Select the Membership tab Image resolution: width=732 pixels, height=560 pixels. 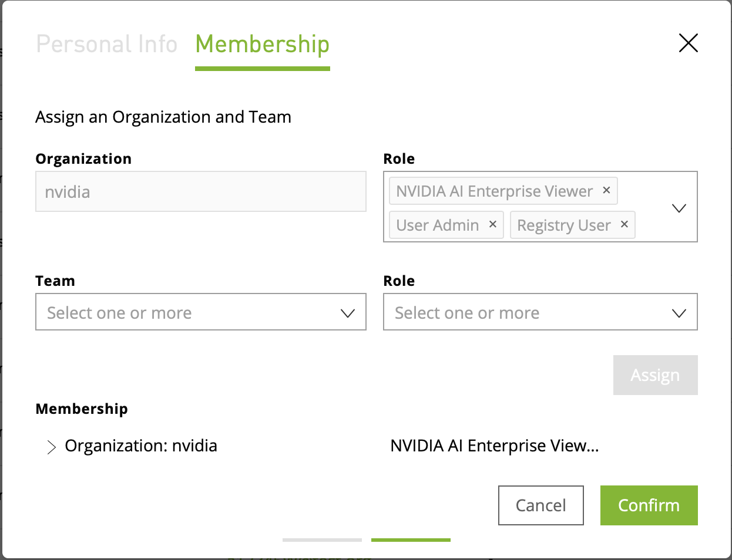pos(262,44)
